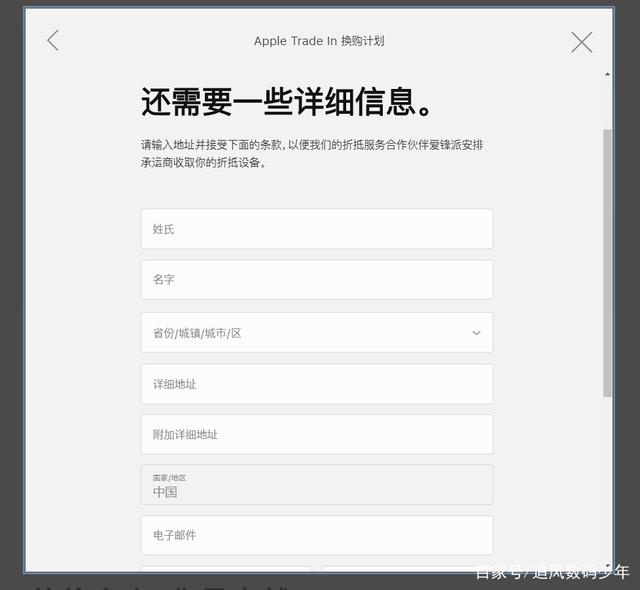
Task: Focus the 名字 text field
Action: click(x=317, y=279)
